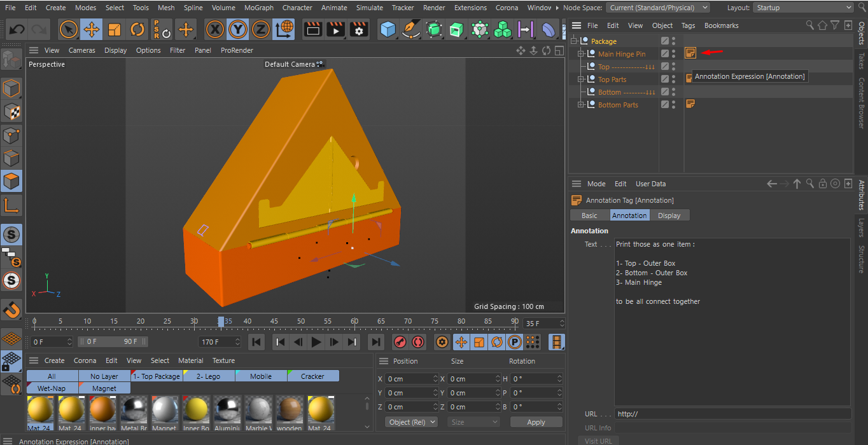
Task: Switch to the Display tab in Attributes
Action: [x=669, y=216]
